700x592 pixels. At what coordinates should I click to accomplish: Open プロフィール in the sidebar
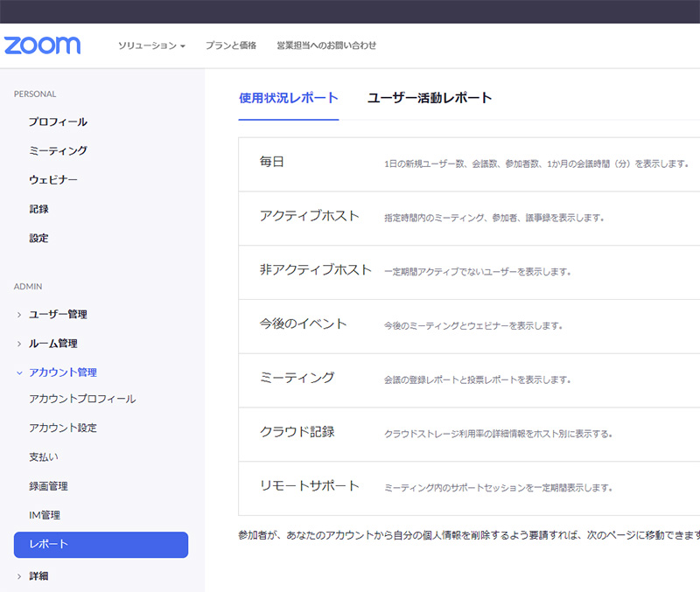pos(58,122)
